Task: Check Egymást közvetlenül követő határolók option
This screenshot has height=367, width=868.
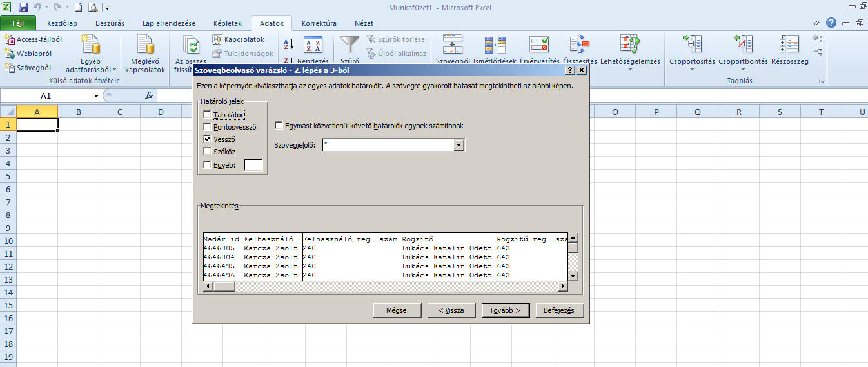Action: (279, 126)
